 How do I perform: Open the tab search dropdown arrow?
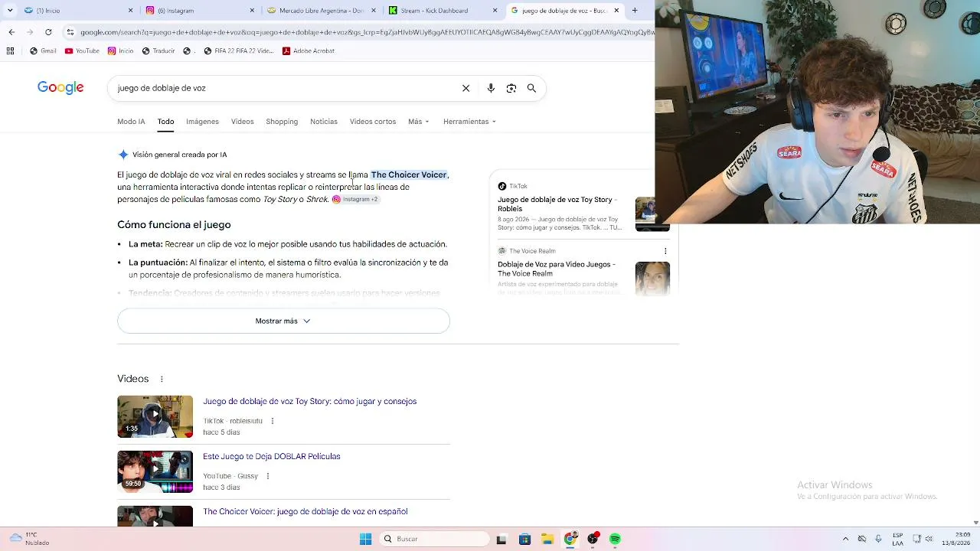pyautogui.click(x=10, y=11)
